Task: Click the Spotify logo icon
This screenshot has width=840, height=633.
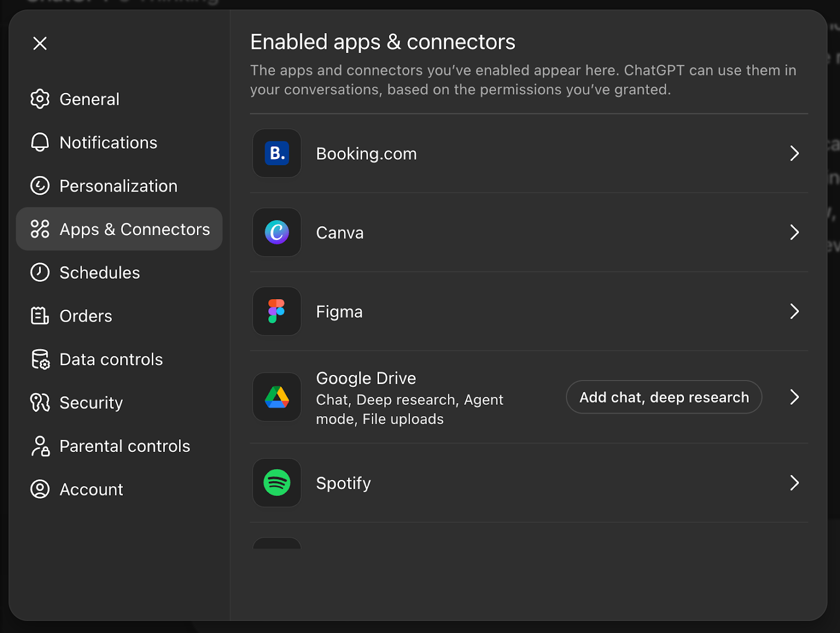Action: pyautogui.click(x=277, y=483)
